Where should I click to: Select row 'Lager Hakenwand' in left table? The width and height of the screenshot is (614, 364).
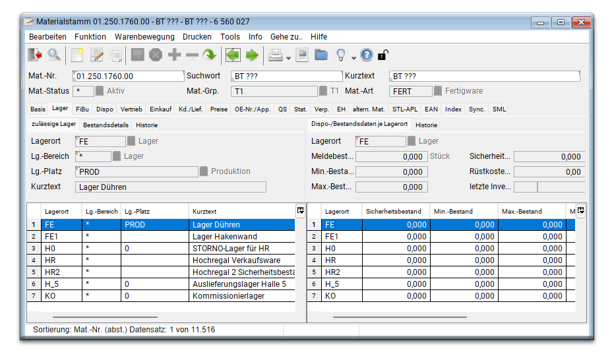click(x=161, y=237)
